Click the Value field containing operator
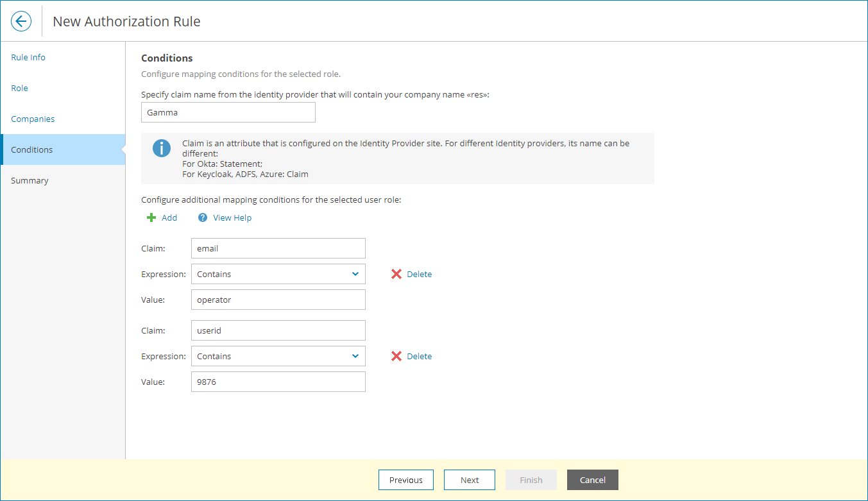The image size is (868, 501). tap(278, 300)
